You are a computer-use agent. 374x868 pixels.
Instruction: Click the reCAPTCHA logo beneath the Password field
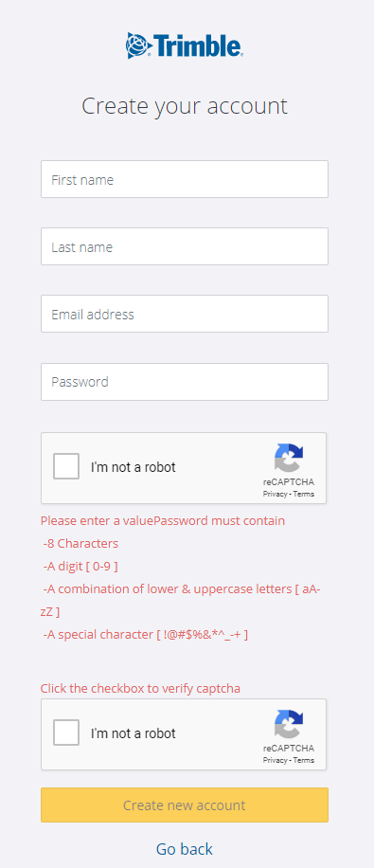[x=289, y=459]
